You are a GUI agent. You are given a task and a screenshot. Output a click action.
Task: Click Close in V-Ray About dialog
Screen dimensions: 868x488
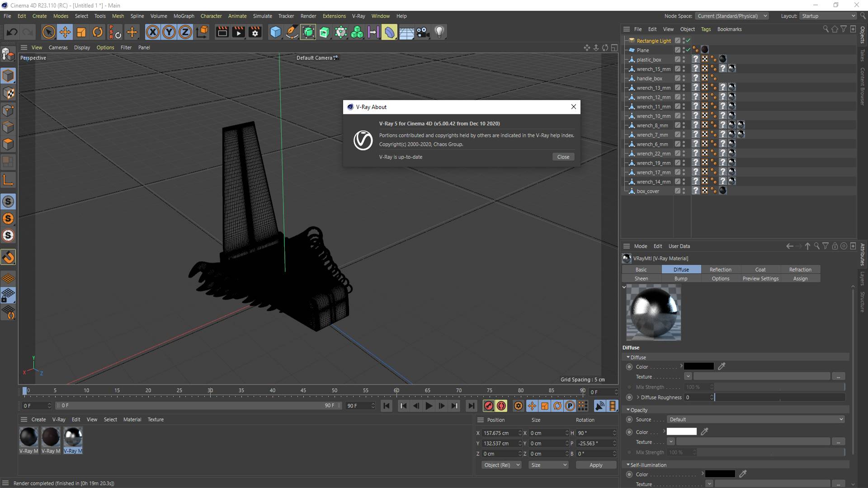tap(563, 157)
